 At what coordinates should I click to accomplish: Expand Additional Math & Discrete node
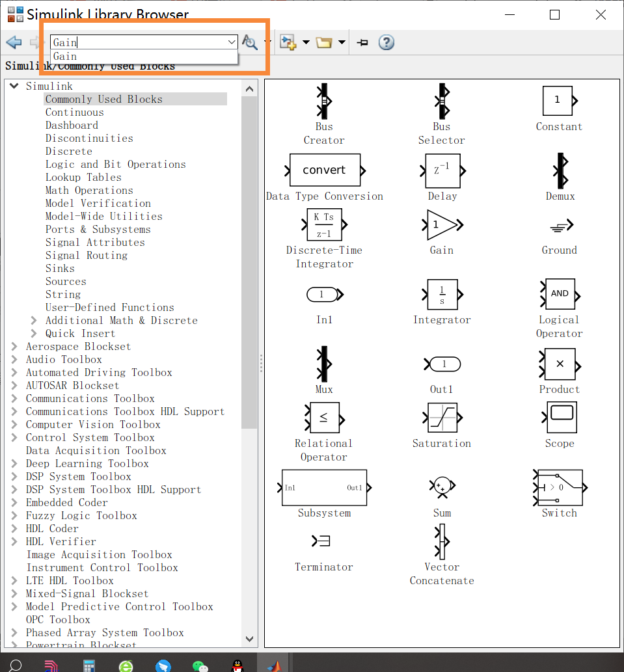click(34, 321)
